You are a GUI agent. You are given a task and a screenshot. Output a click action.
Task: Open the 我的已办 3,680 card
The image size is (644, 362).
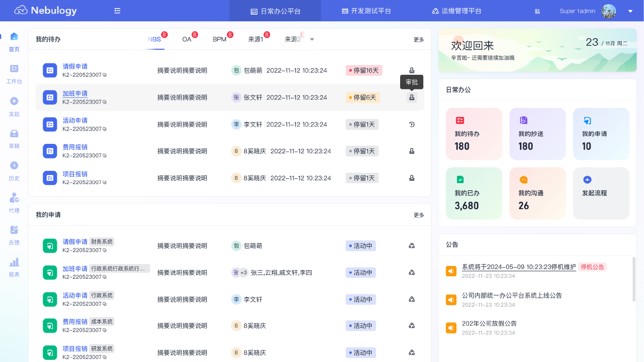pyautogui.click(x=474, y=193)
